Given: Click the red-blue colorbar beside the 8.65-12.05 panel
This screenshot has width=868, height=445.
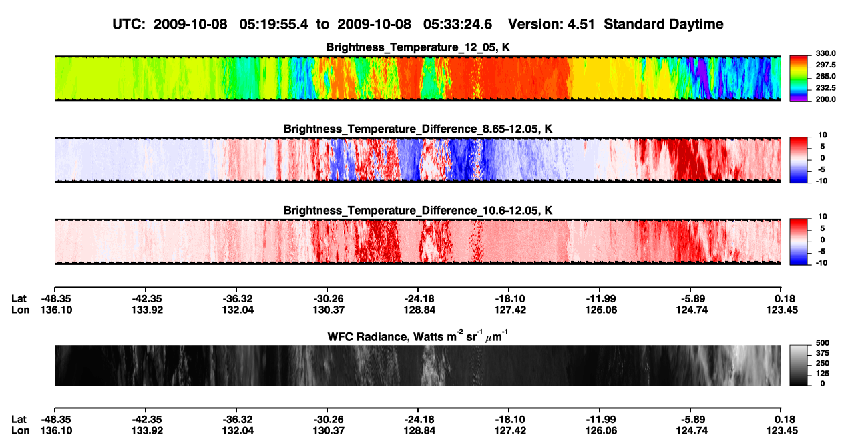Looking at the screenshot, I should (x=798, y=160).
